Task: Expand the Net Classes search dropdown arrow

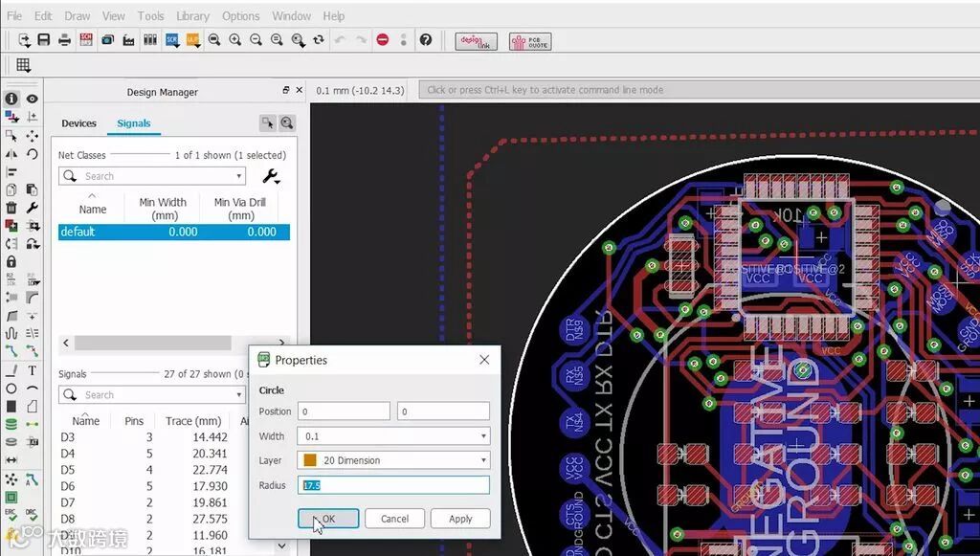Action: pyautogui.click(x=238, y=176)
